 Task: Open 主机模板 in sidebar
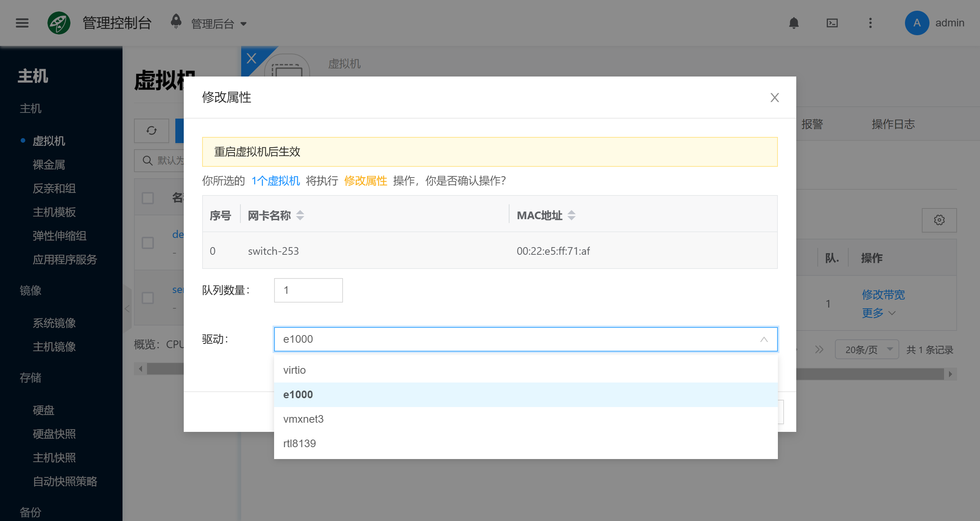(x=54, y=212)
